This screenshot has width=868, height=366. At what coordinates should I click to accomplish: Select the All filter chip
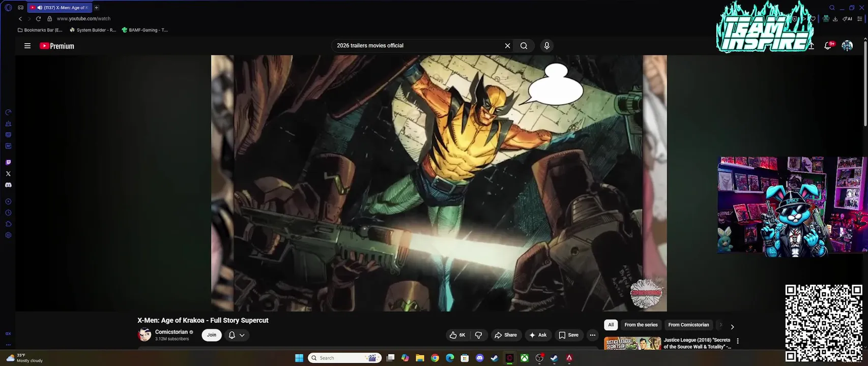(611, 325)
